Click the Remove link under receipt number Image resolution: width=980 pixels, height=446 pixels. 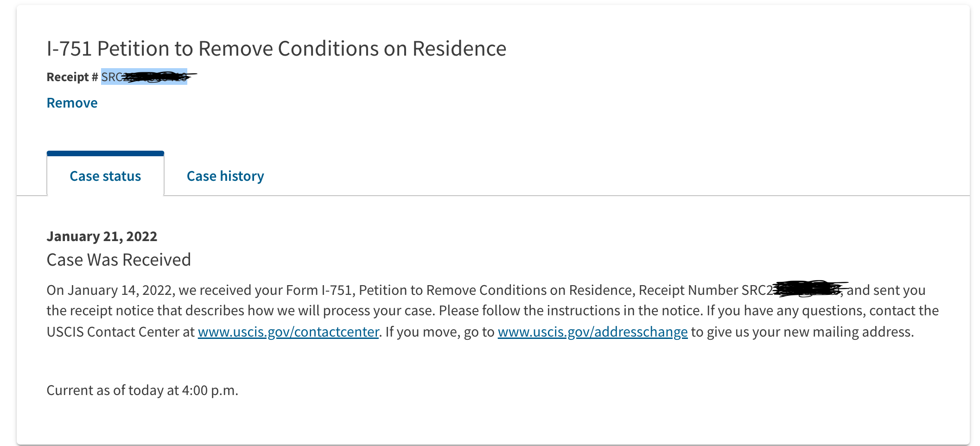coord(72,103)
